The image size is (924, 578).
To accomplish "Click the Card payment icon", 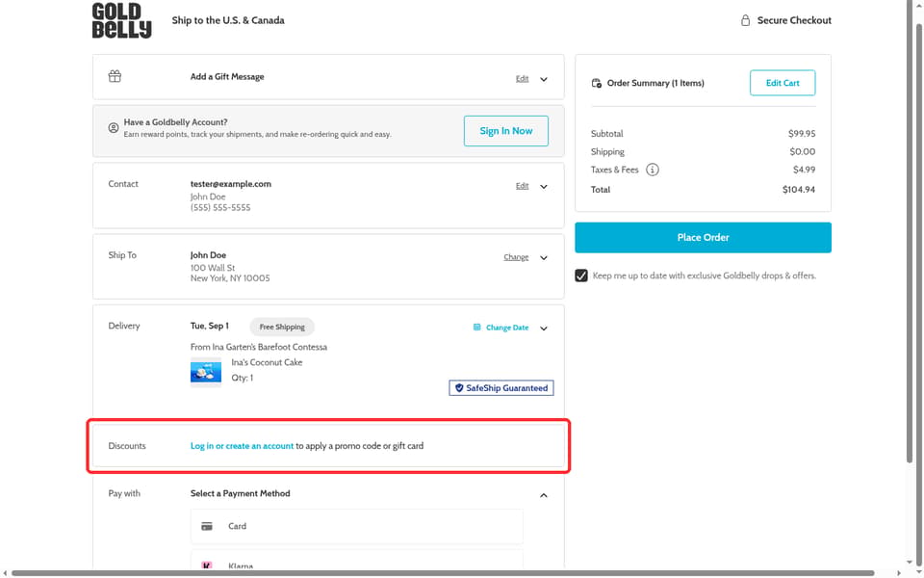I will [x=207, y=526].
